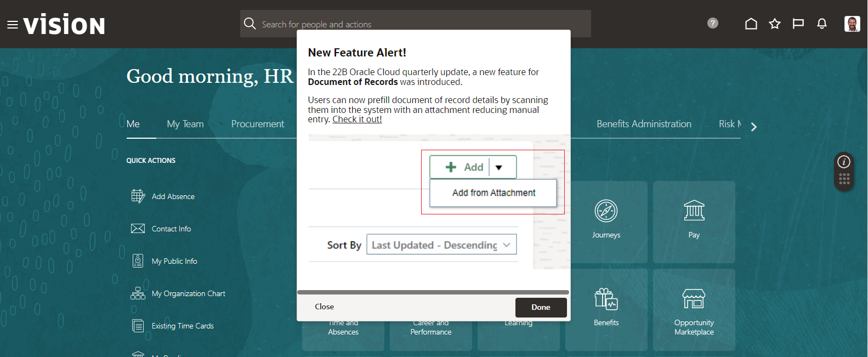
Task: Open Notifications bell icon
Action: 822,24
